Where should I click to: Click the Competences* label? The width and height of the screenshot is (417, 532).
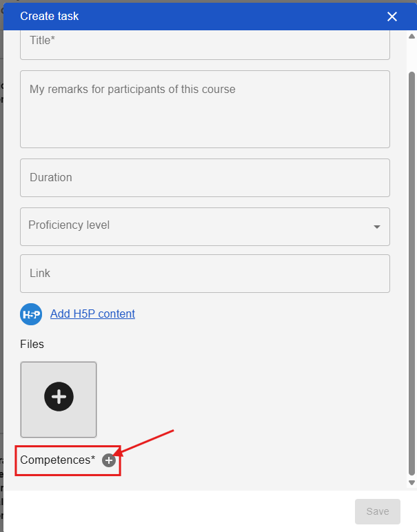(x=58, y=460)
